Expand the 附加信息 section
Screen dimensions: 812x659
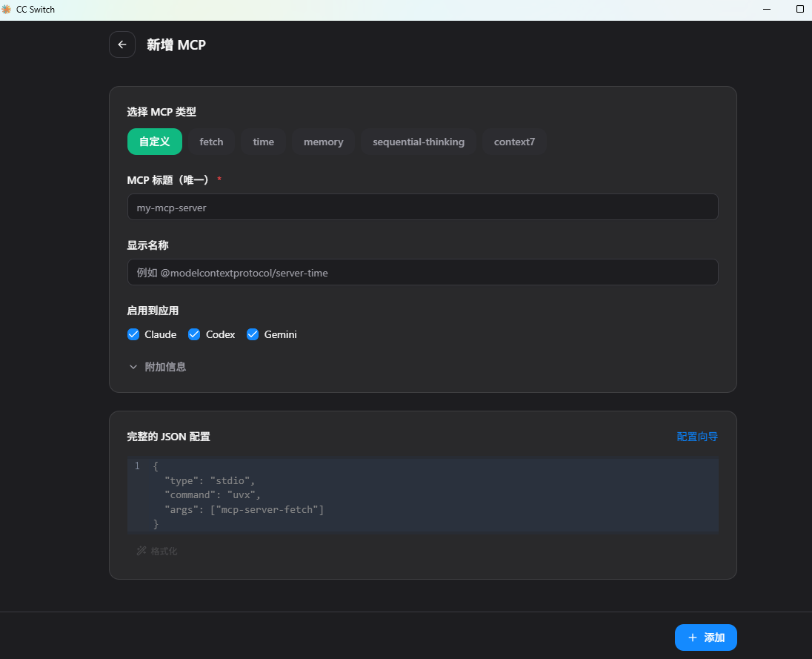157,367
